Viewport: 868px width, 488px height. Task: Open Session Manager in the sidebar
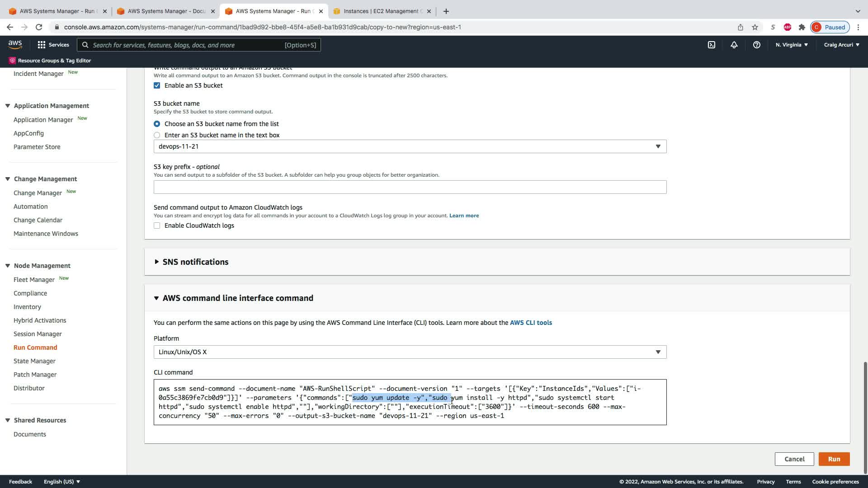38,334
